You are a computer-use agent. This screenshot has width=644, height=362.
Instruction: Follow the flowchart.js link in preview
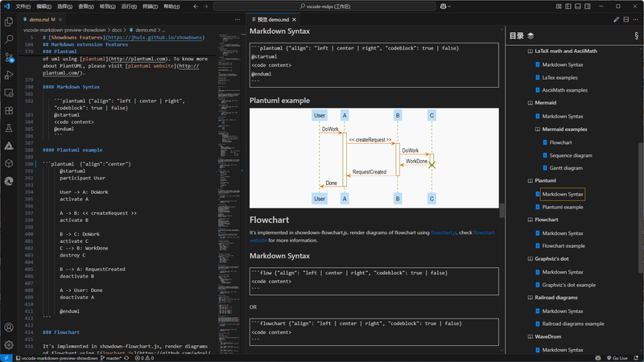tap(444, 232)
